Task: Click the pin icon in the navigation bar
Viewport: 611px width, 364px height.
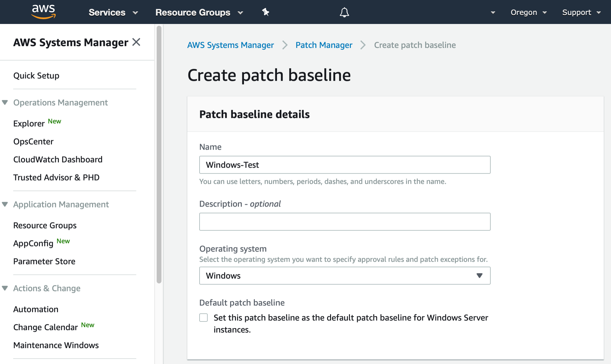Action: (265, 12)
